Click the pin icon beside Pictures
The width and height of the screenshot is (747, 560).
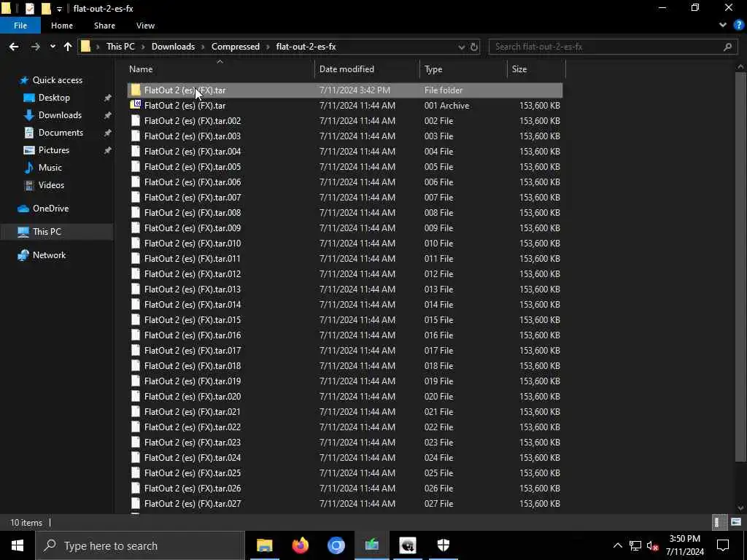[x=108, y=150]
